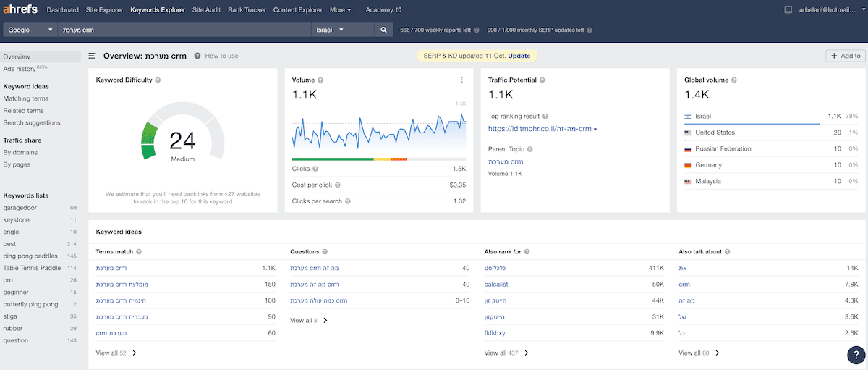Screen dimensions: 868x370
Task: Click Clicks metric help icon
Action: point(315,169)
